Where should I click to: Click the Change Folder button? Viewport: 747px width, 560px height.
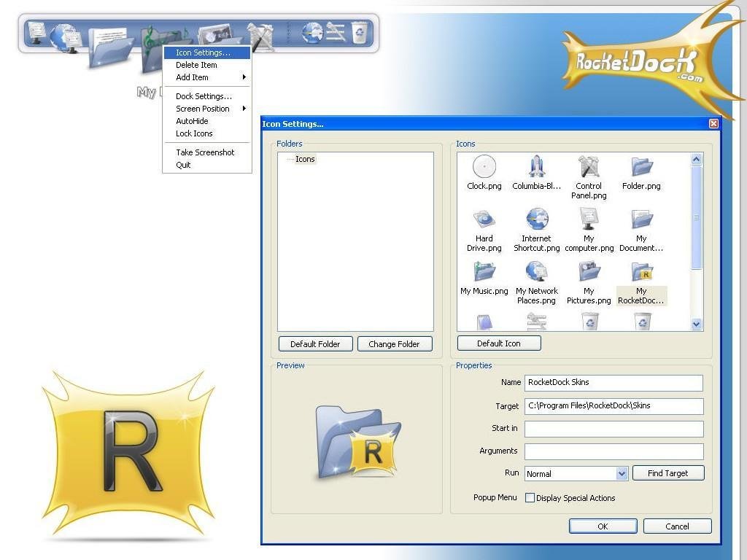pyautogui.click(x=394, y=344)
